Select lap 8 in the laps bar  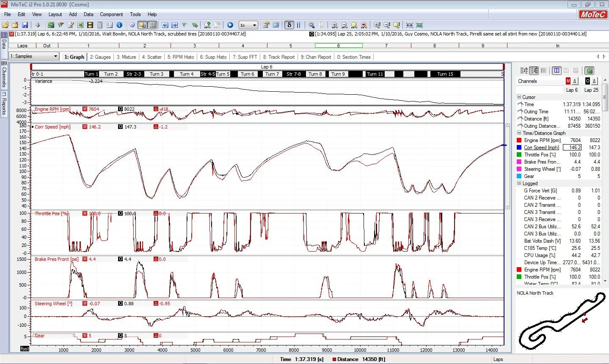point(434,45)
